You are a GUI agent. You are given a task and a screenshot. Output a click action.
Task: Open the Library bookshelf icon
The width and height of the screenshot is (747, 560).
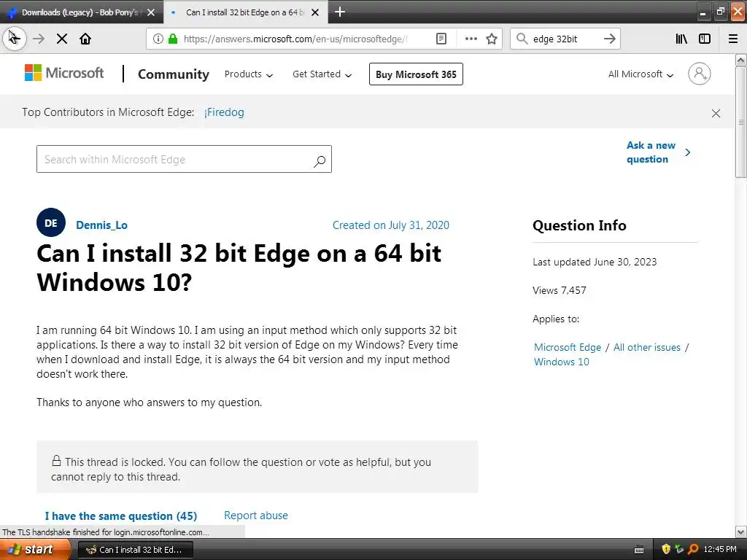click(681, 39)
